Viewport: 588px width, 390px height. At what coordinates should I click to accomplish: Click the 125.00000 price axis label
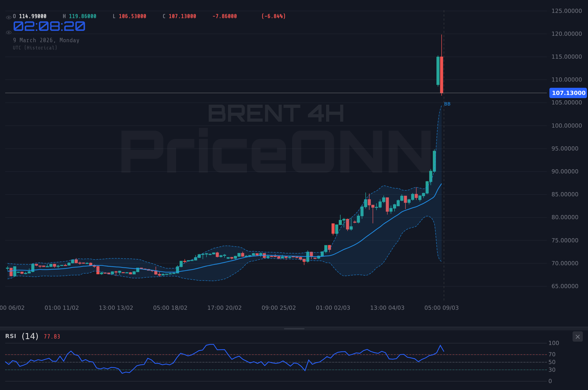pos(567,11)
